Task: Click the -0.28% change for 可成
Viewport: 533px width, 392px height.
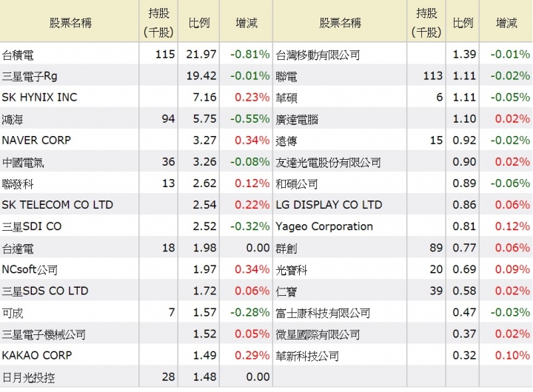Action: click(250, 313)
